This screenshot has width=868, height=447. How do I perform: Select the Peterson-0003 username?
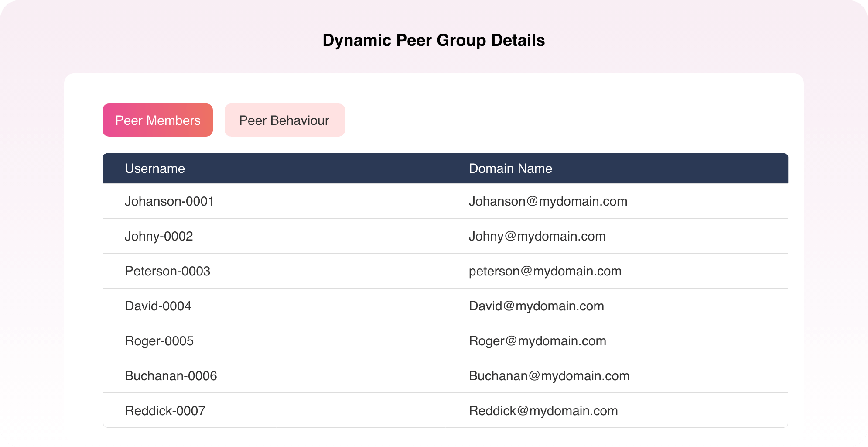[x=167, y=271]
